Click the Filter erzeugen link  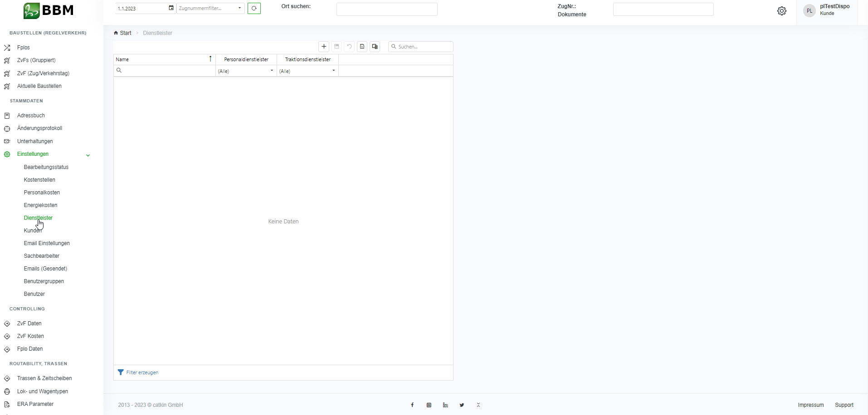(142, 372)
